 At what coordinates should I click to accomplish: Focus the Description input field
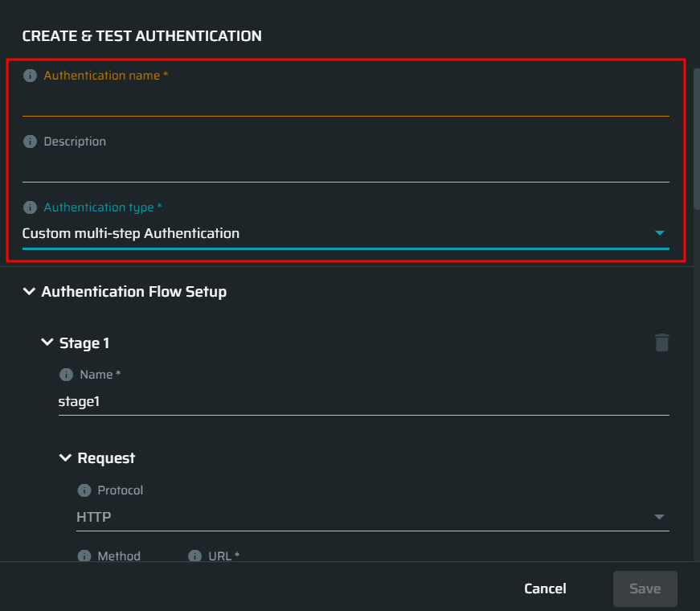[x=346, y=168]
